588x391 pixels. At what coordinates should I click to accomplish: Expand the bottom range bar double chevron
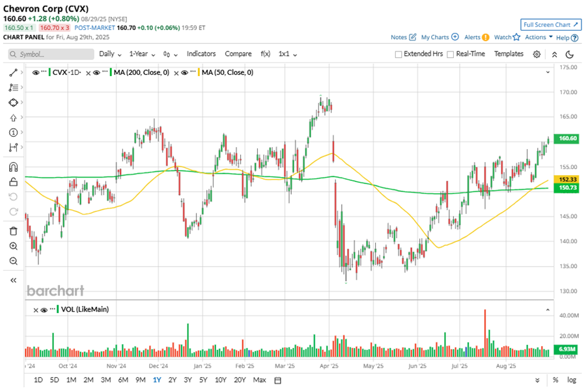[537, 381]
